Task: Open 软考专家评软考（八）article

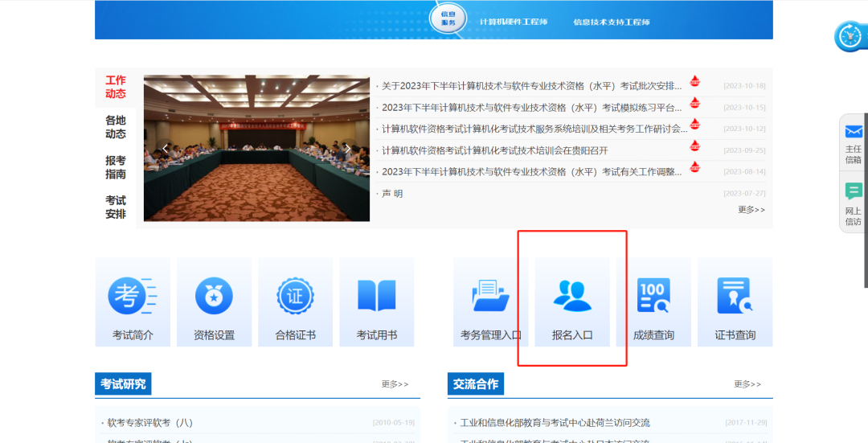Action: [x=150, y=423]
